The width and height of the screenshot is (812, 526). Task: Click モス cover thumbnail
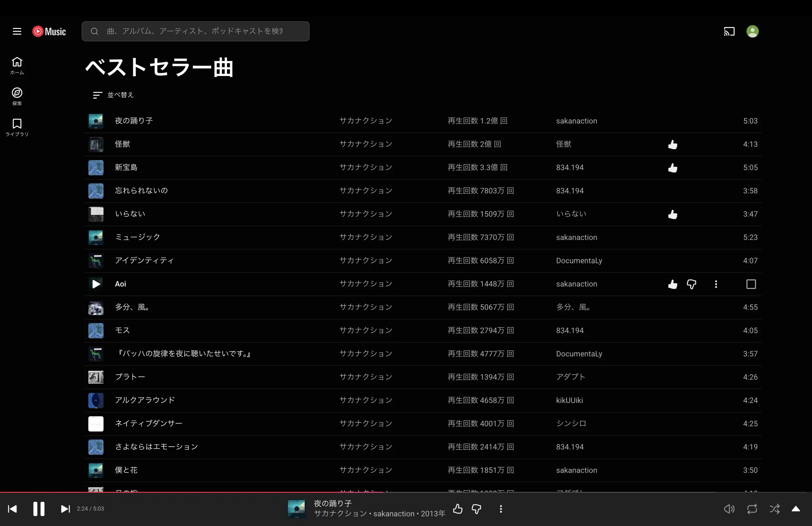click(96, 330)
